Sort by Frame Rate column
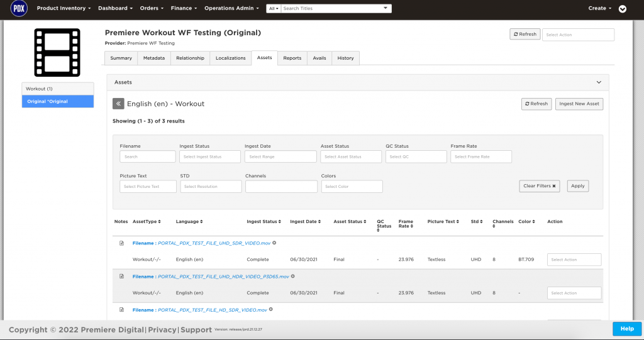The image size is (644, 340). [406, 224]
